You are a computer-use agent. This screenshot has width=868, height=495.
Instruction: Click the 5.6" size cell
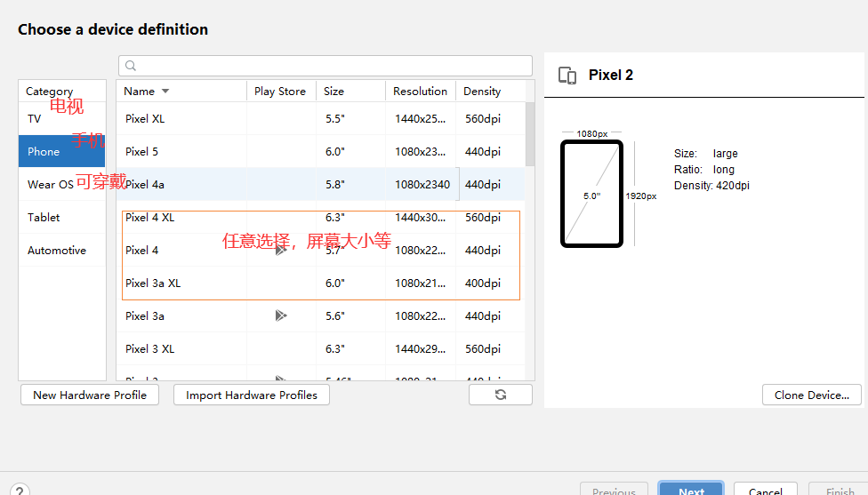pyautogui.click(x=335, y=315)
